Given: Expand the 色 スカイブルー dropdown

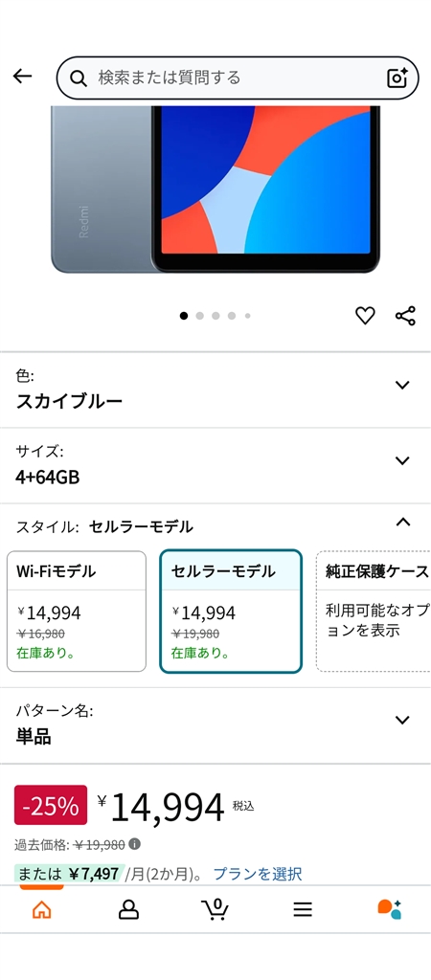Looking at the screenshot, I should coord(215,390).
